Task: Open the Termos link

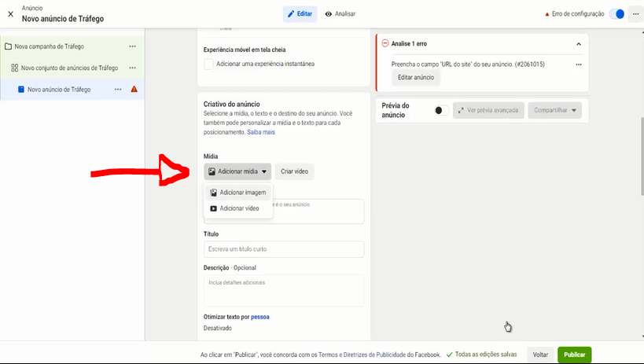Action: (328, 355)
